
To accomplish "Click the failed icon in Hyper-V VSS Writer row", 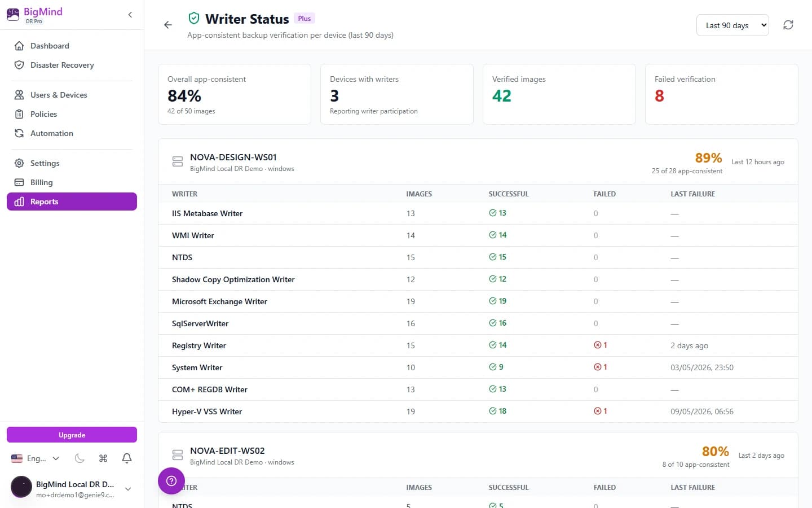I will 597,411.
